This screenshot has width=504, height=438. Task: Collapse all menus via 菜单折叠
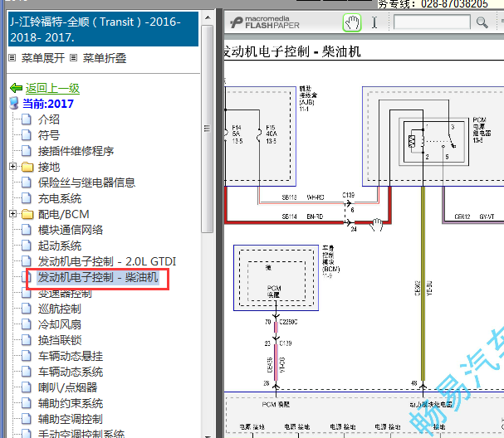pyautogui.click(x=105, y=58)
